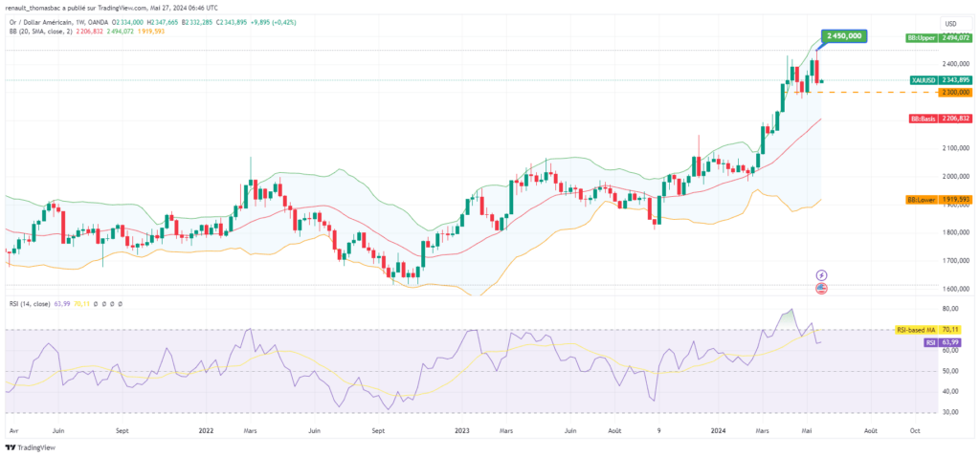Click the BB:Upper label on the price scale

click(x=941, y=38)
